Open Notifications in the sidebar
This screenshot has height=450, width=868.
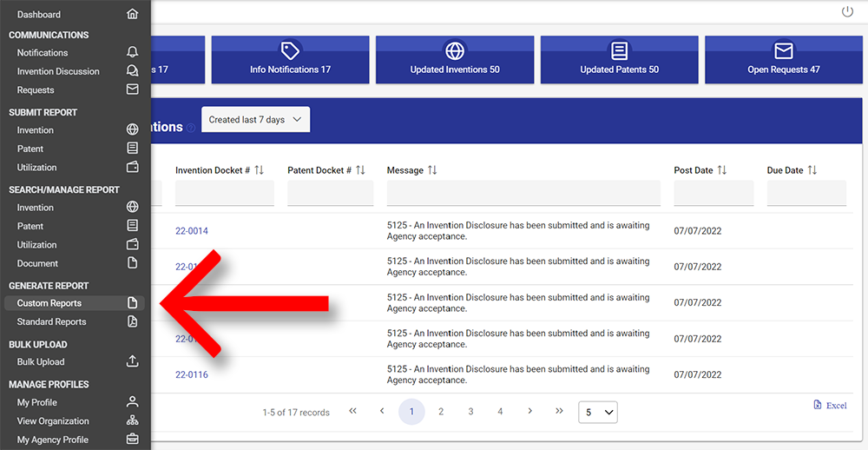[43, 53]
